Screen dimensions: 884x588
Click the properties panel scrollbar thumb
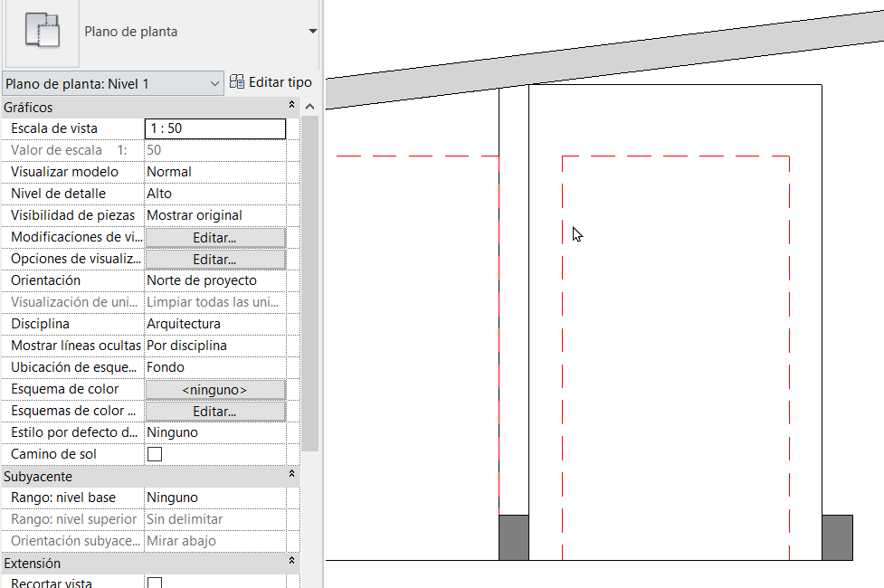pos(309,283)
